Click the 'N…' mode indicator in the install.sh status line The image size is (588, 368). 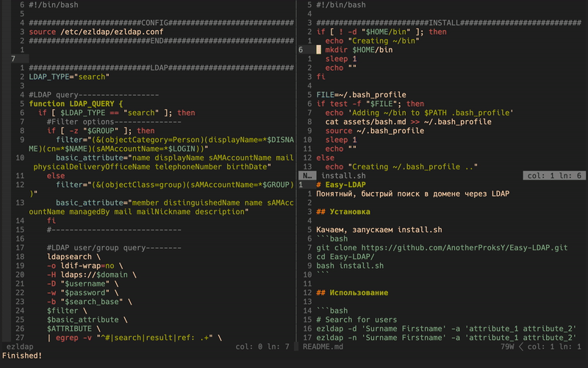click(307, 176)
